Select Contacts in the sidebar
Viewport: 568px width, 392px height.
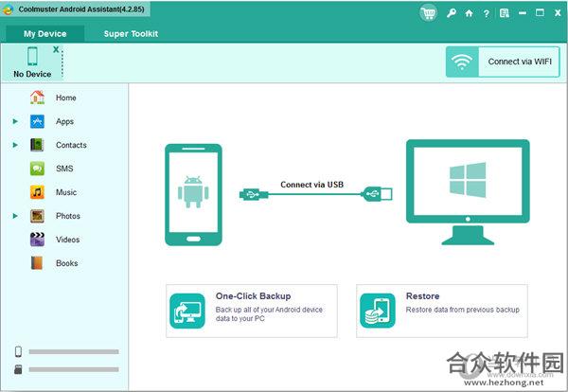point(71,145)
